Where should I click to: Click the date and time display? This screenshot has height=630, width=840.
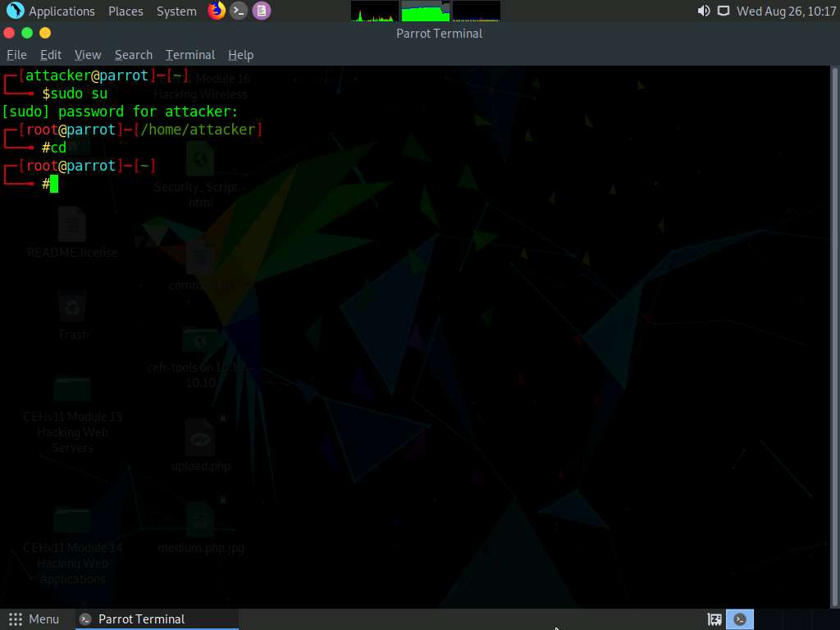[x=786, y=11]
